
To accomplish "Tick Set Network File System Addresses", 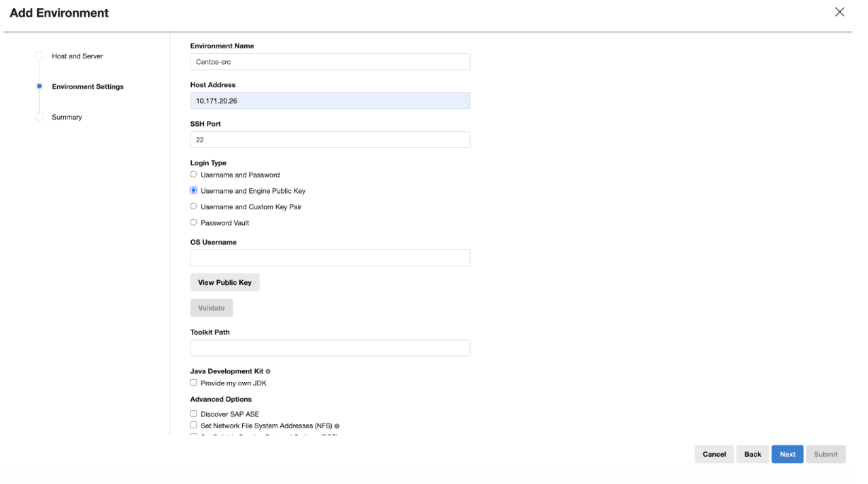I will coord(194,426).
